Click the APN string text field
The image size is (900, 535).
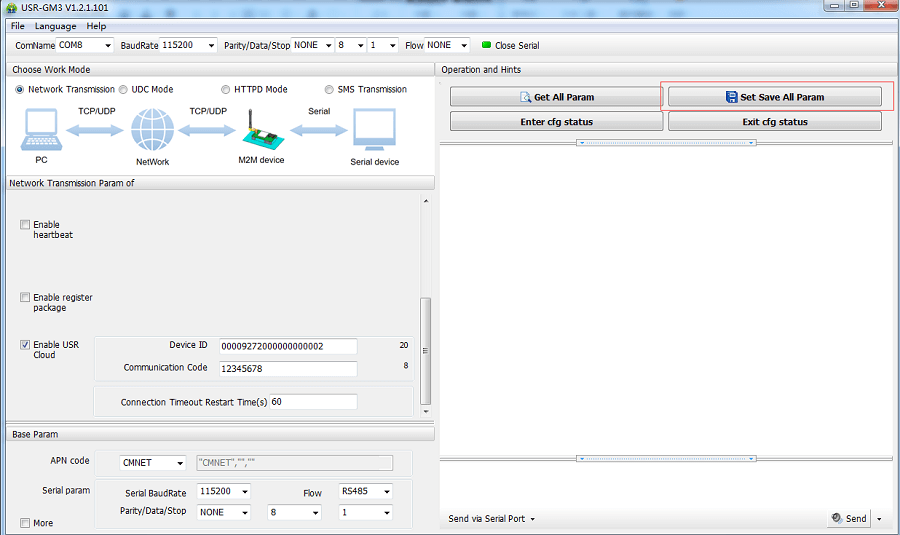[294, 463]
